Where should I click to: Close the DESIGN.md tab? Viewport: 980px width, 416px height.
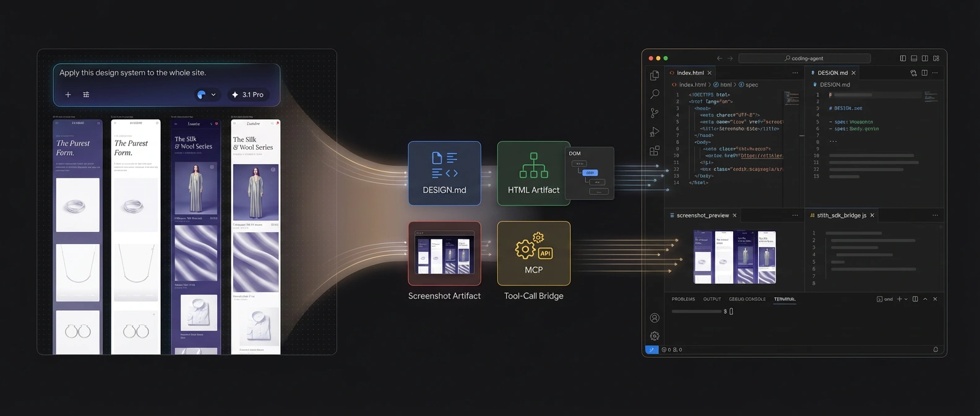pyautogui.click(x=854, y=73)
